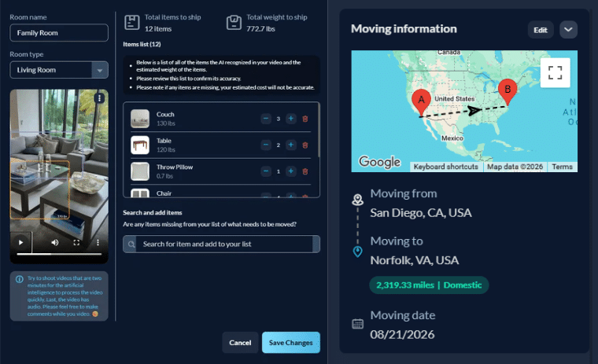Viewport: 598px width, 364px height.
Task: Open video player more options menu
Action: pyautogui.click(x=98, y=242)
